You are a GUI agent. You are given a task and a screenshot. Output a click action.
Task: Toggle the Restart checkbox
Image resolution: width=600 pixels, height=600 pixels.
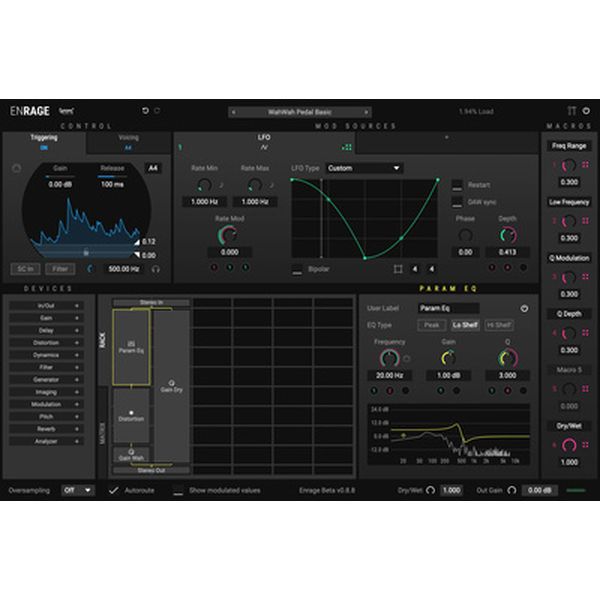(x=457, y=185)
